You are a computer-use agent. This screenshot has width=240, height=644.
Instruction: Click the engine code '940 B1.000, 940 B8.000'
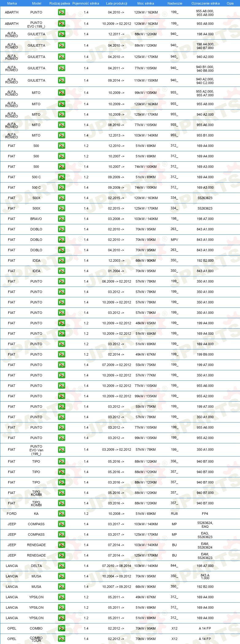[x=205, y=69]
